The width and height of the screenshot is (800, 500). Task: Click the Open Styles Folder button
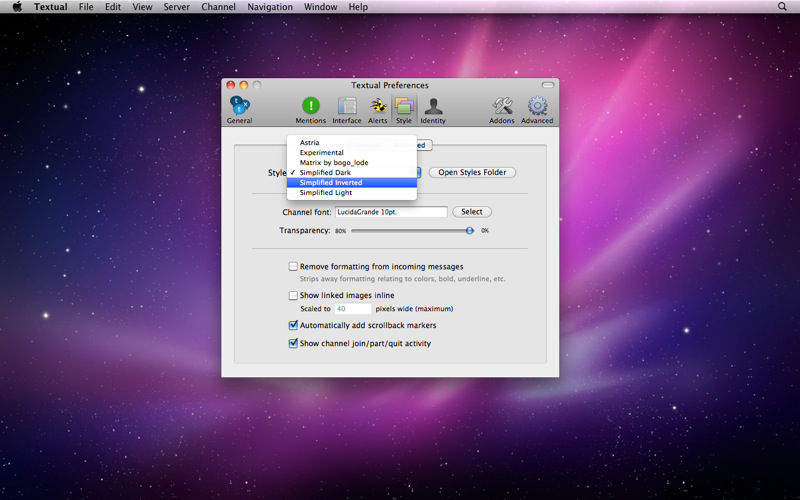(x=472, y=172)
